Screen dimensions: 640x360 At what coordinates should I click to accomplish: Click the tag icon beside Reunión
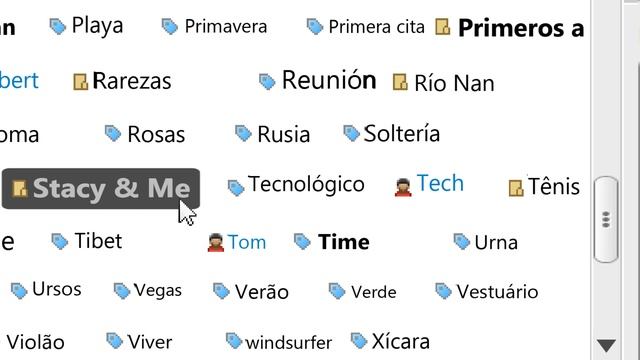click(267, 81)
